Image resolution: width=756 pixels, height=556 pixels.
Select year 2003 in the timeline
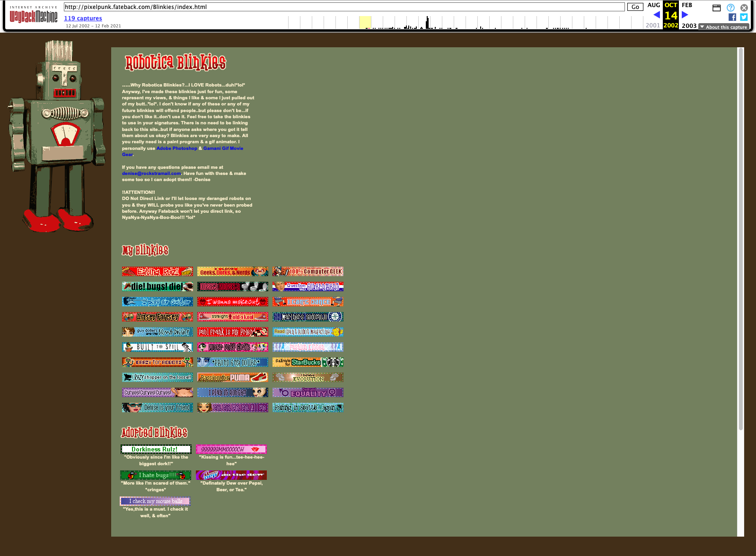click(689, 26)
